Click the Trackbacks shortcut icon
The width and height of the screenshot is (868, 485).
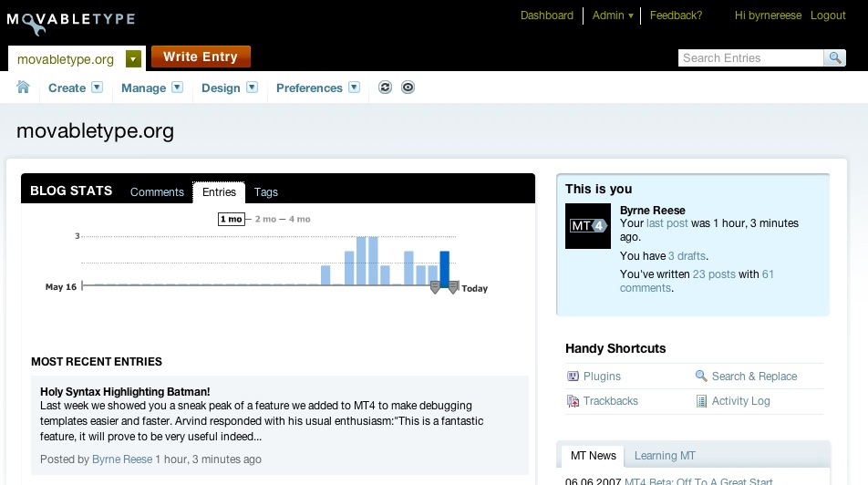(x=573, y=401)
